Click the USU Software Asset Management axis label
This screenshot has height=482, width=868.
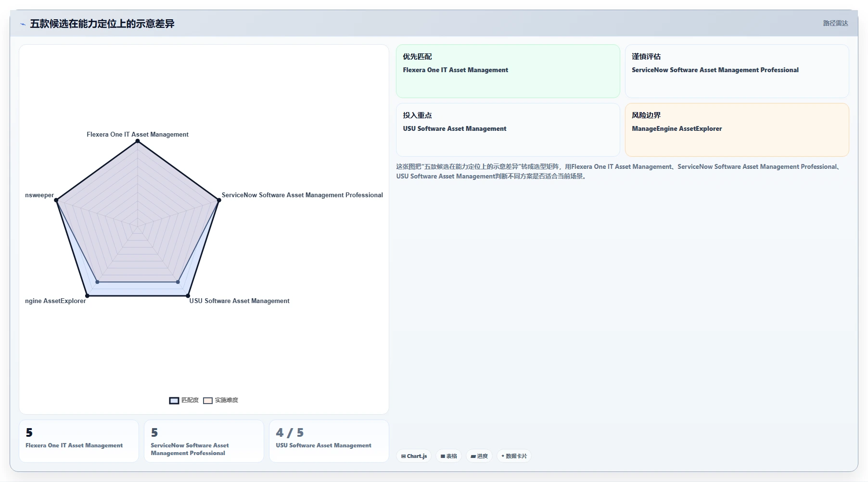(x=239, y=301)
